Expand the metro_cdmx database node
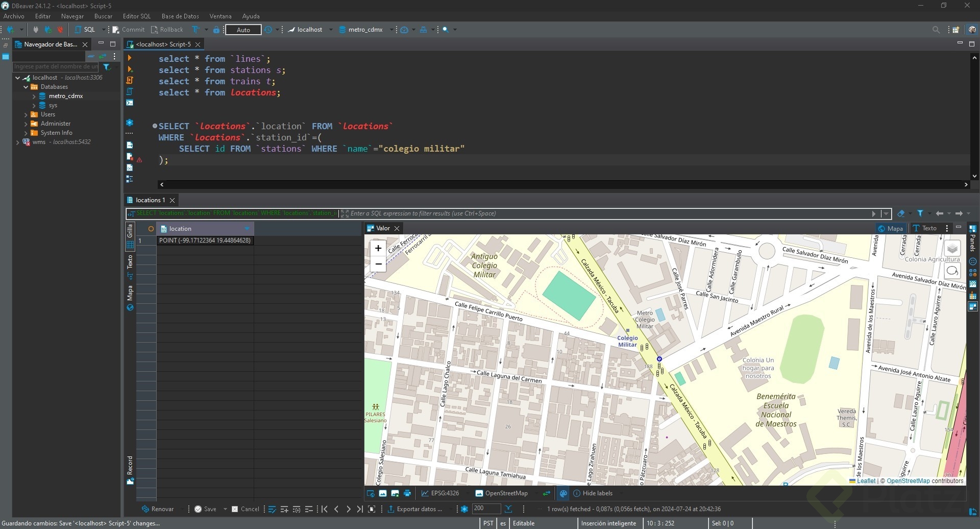This screenshot has width=980, height=529. pos(34,96)
